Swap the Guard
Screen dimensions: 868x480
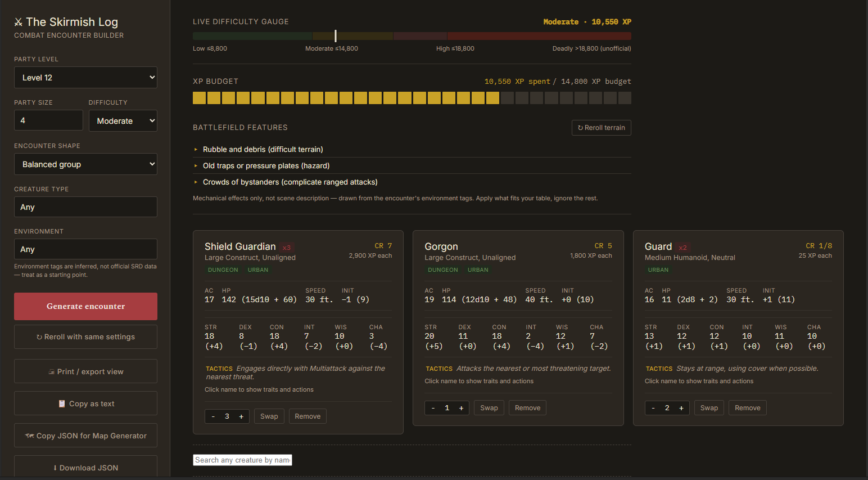(709, 408)
